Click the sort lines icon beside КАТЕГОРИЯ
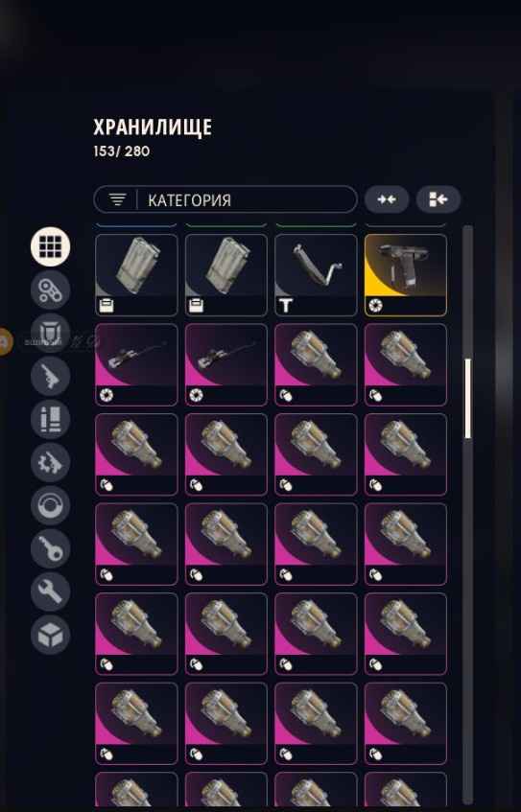The width and height of the screenshot is (521, 812). [x=118, y=199]
